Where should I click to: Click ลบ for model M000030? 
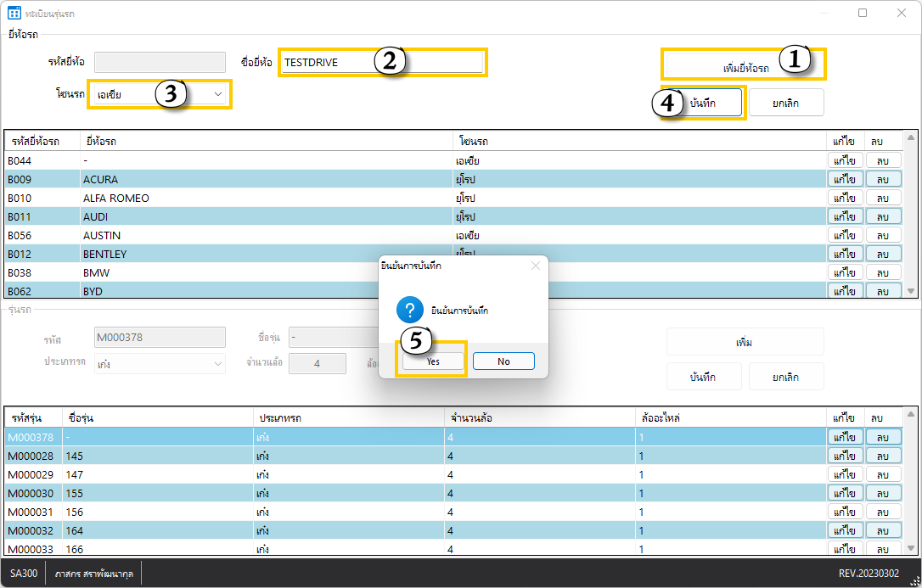click(883, 493)
